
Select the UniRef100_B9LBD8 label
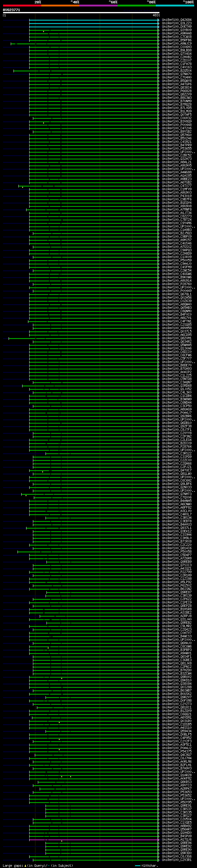tap(177, 50)
